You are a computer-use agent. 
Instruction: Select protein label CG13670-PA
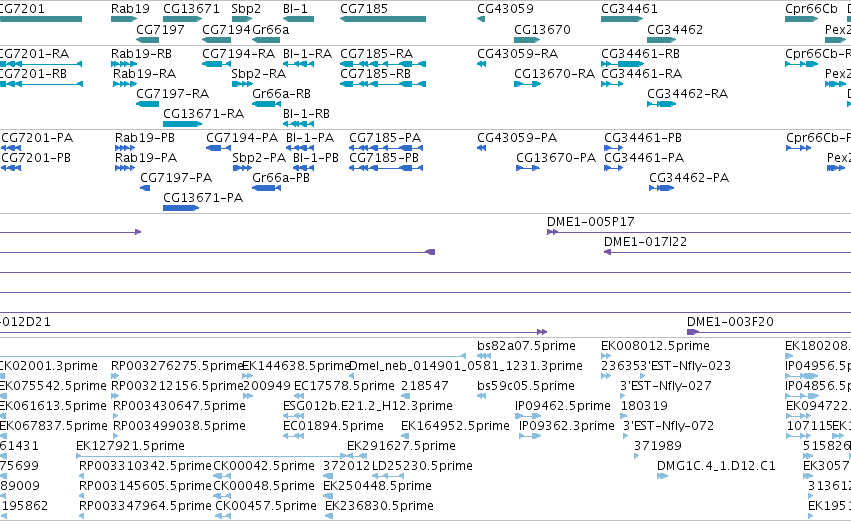tap(556, 158)
